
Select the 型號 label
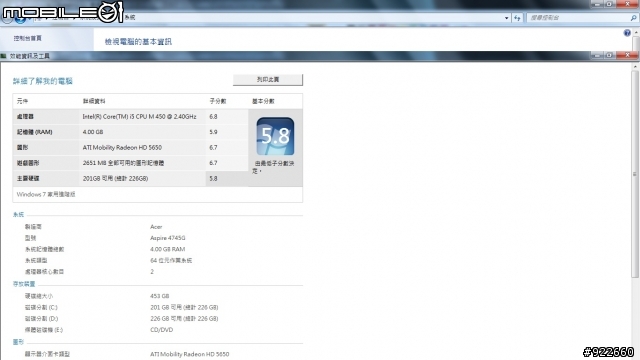click(30, 238)
